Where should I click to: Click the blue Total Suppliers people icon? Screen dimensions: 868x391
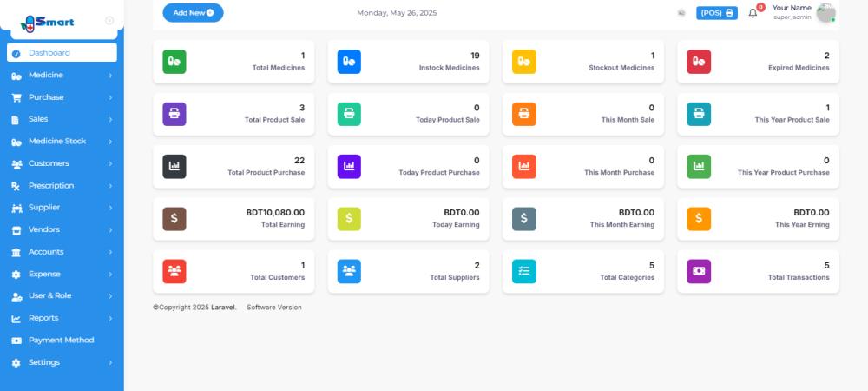349,271
